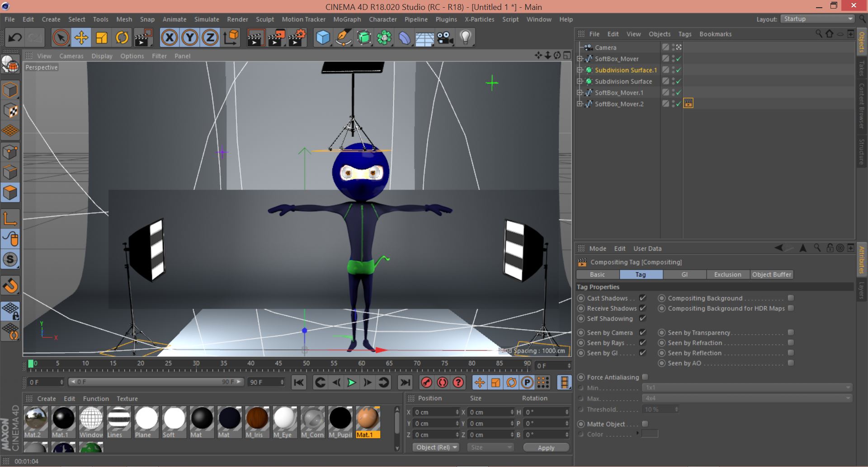
Task: Switch to the Object Buffer tab
Action: [x=772, y=275]
